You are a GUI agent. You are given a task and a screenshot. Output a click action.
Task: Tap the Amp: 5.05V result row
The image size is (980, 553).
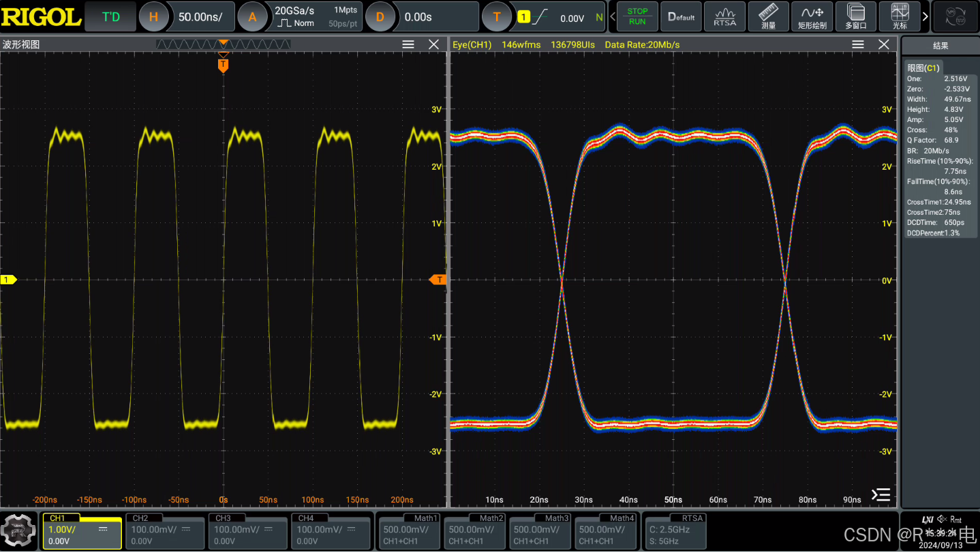[940, 119]
